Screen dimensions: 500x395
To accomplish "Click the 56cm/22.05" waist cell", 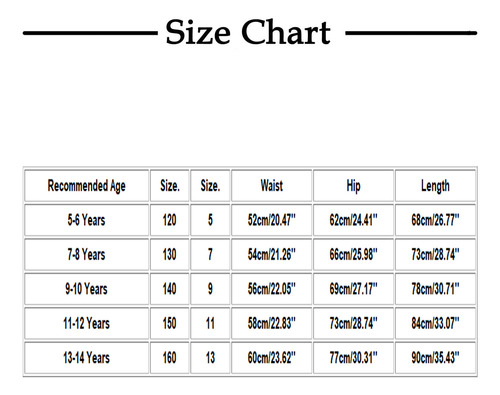I will tap(272, 289).
